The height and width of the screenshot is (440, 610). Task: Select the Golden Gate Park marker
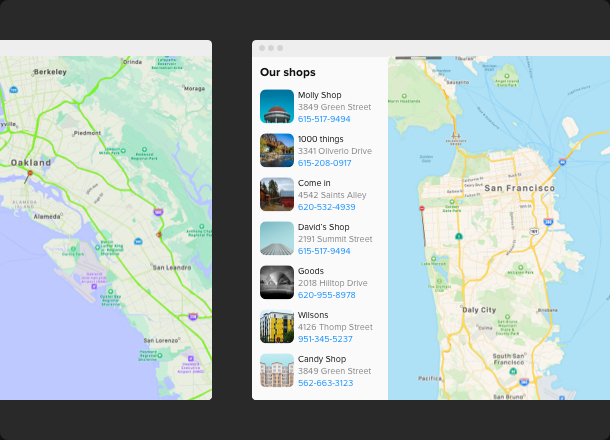click(x=452, y=202)
